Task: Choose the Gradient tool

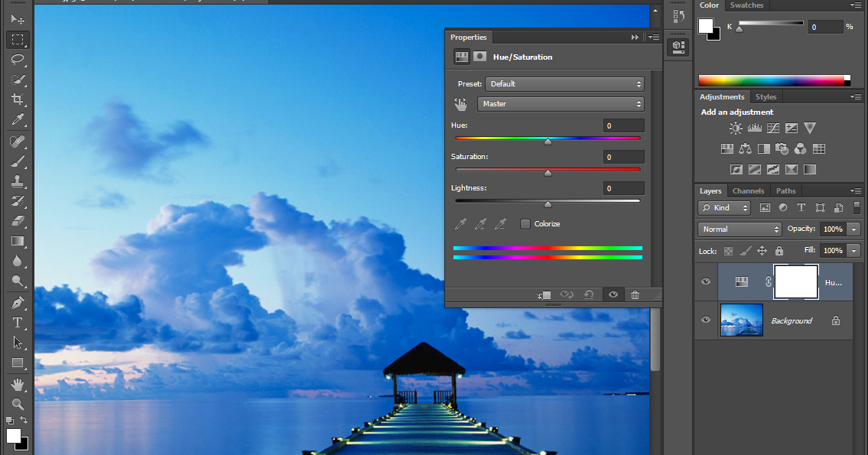Action: (18, 241)
